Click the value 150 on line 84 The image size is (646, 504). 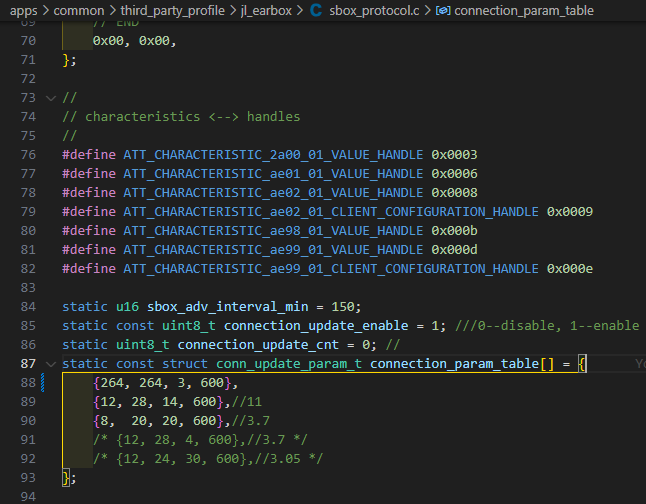pyautogui.click(x=343, y=307)
